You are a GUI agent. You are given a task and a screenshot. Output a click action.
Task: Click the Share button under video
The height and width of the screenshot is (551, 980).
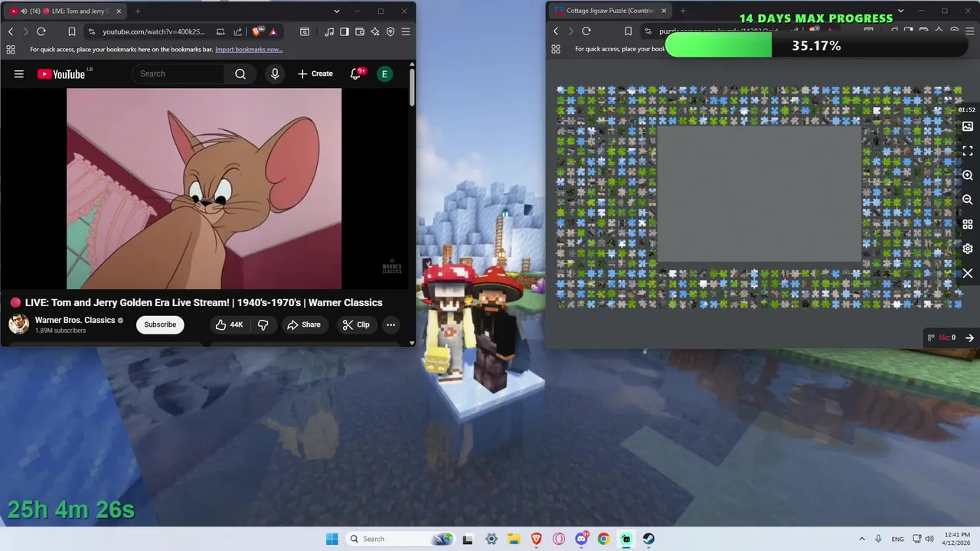click(303, 324)
